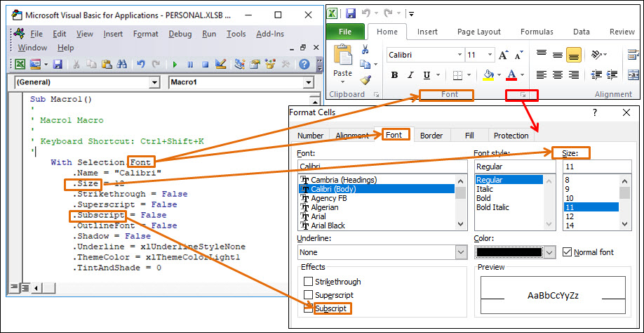The height and width of the screenshot is (333, 644).
Task: Click the Font group dialog launcher
Action: coord(523,95)
